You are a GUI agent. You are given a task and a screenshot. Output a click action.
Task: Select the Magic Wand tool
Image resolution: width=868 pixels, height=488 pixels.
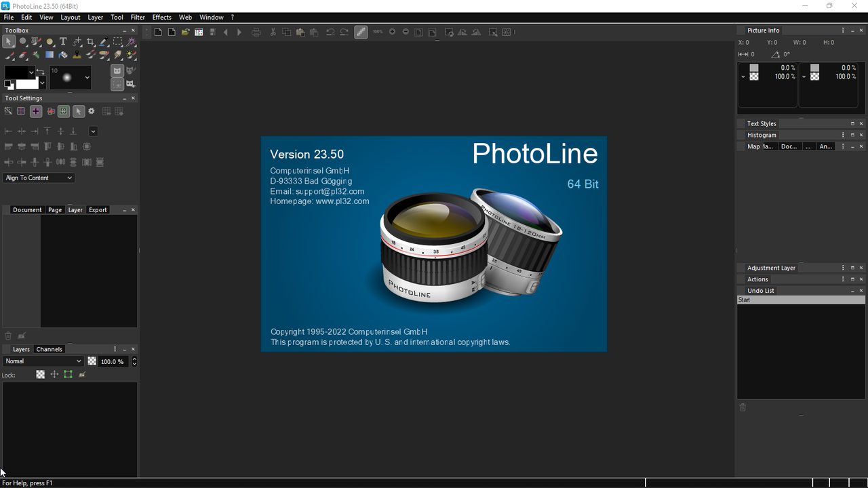(132, 41)
